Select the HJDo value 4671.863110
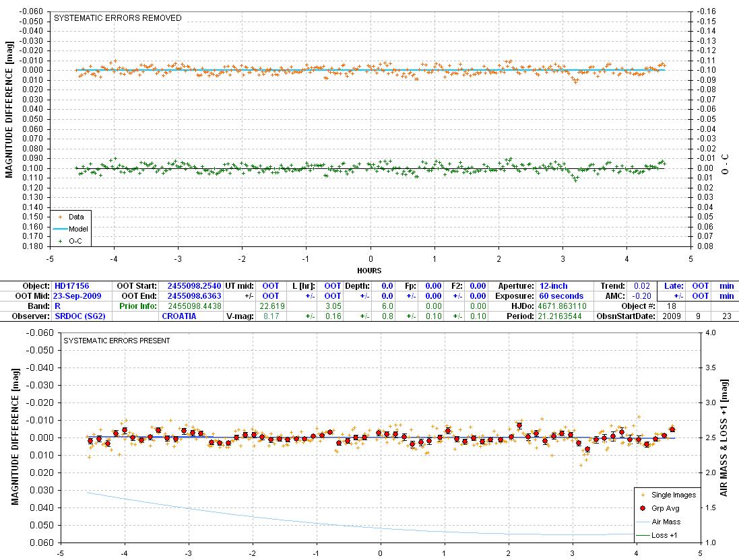The width and height of the screenshot is (739, 560). [x=562, y=306]
